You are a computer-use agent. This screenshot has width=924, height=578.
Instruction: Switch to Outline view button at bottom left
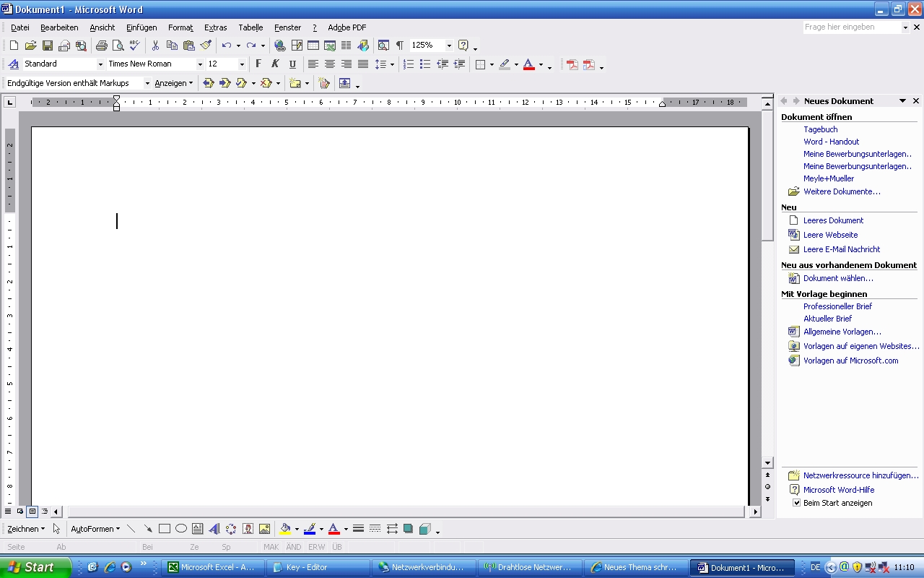tap(45, 512)
